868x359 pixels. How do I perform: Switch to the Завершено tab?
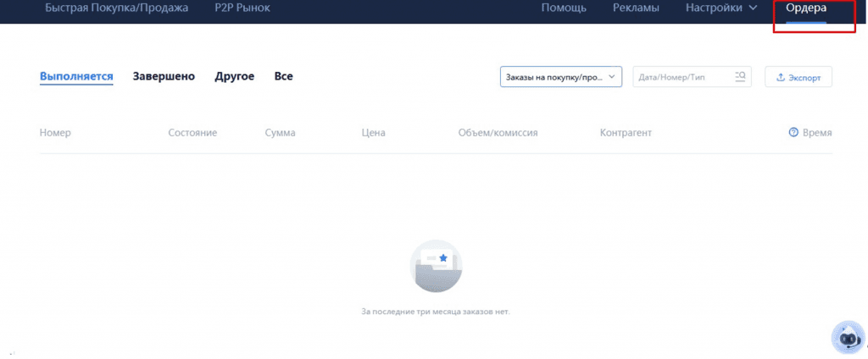(164, 76)
